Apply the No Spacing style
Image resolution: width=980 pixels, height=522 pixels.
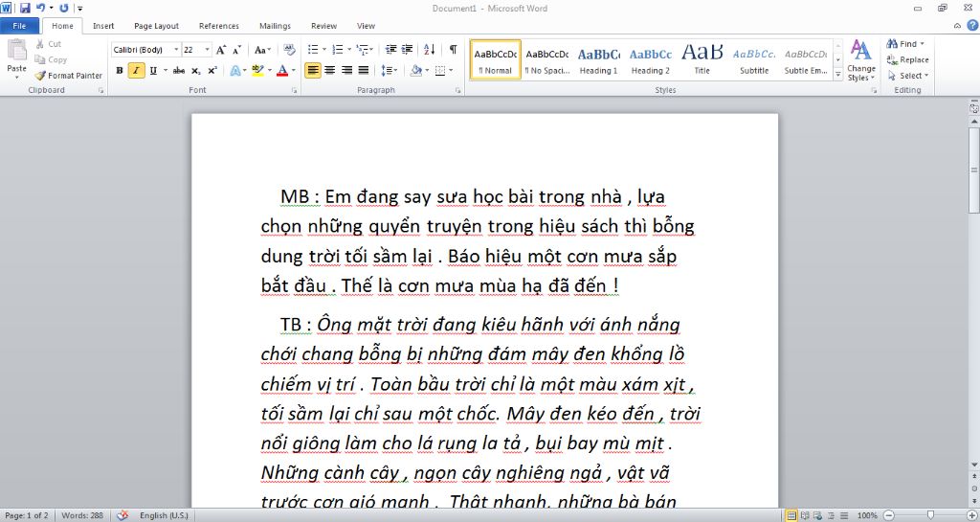click(546, 60)
